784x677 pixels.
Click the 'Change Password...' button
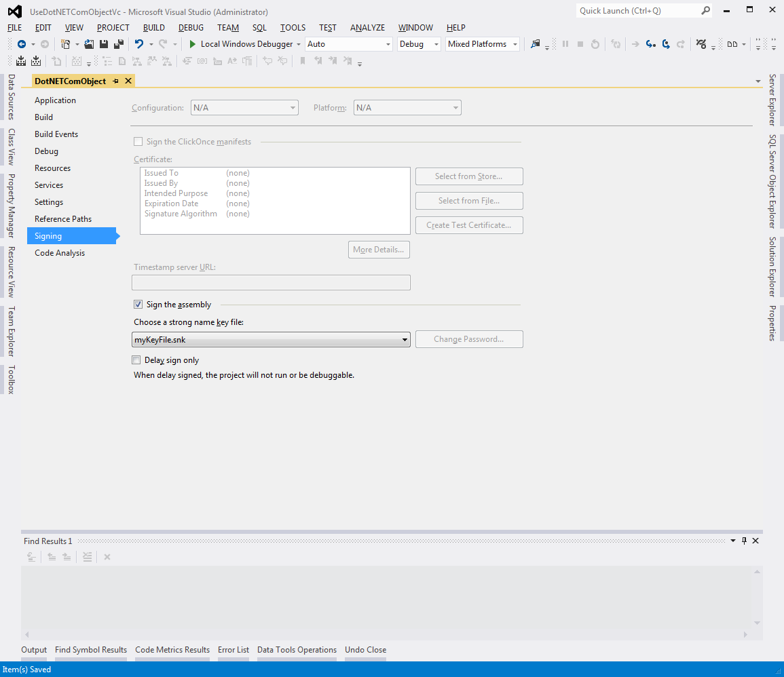point(469,339)
